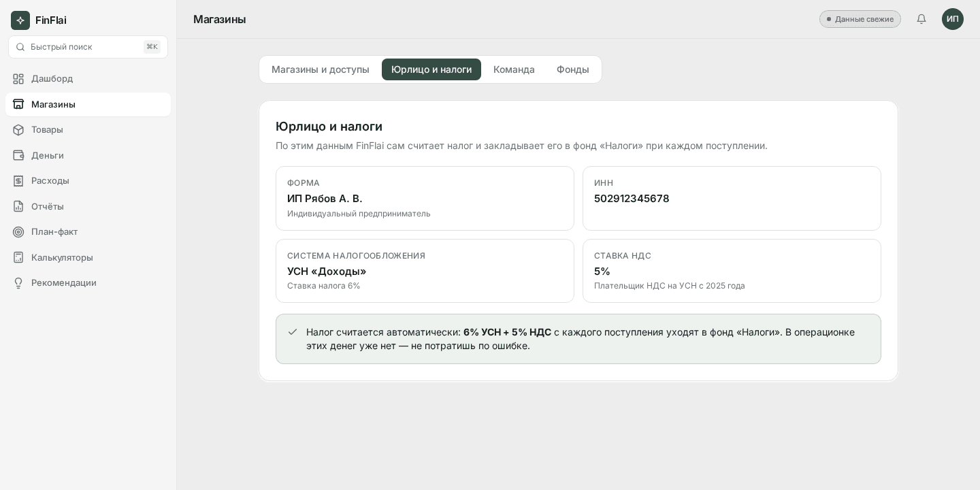Click the Магазины store icon in sidebar
Viewport: 980px width, 490px height.
pos(18,104)
